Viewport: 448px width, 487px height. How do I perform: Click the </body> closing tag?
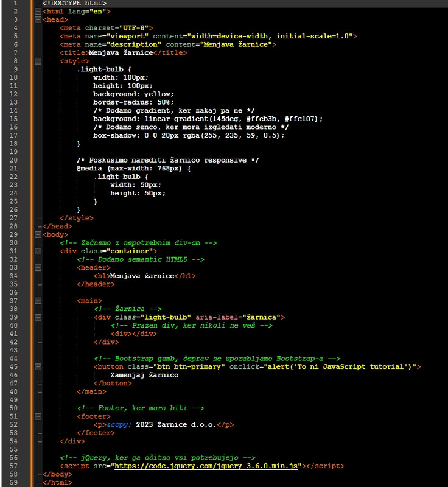click(x=57, y=474)
